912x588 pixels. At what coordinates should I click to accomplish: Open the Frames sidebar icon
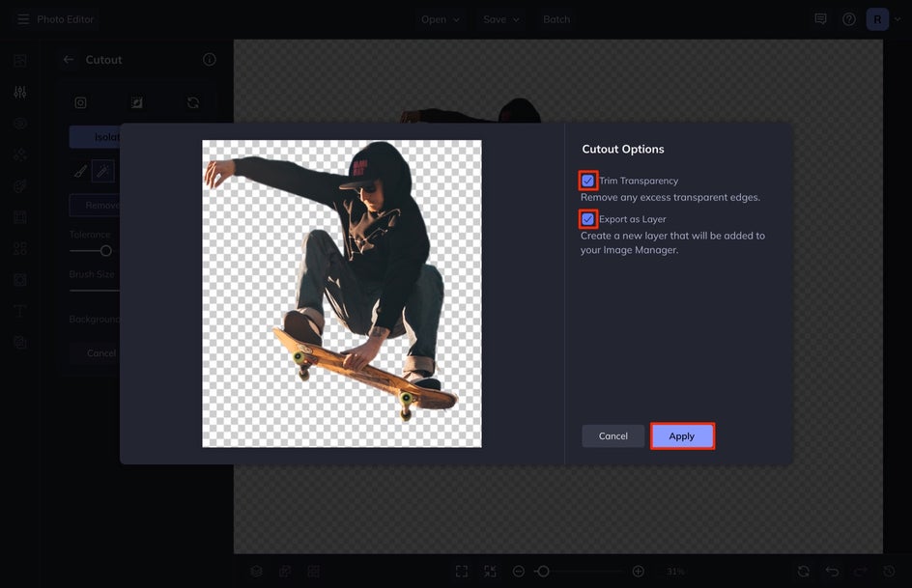(x=20, y=217)
